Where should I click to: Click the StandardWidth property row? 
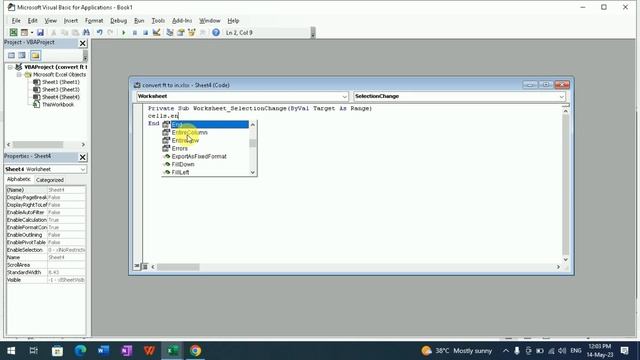(45, 272)
